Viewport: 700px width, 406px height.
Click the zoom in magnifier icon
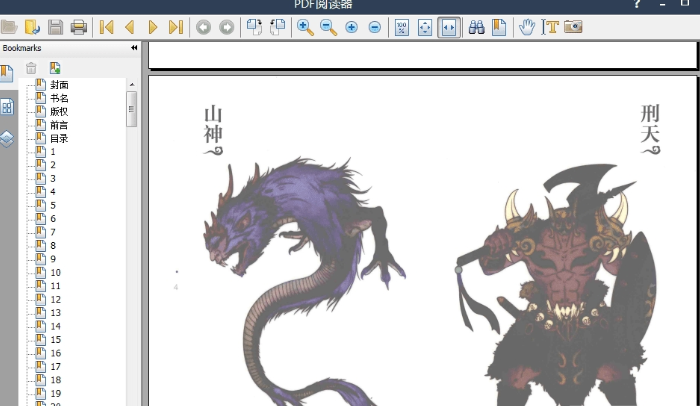pos(305,27)
